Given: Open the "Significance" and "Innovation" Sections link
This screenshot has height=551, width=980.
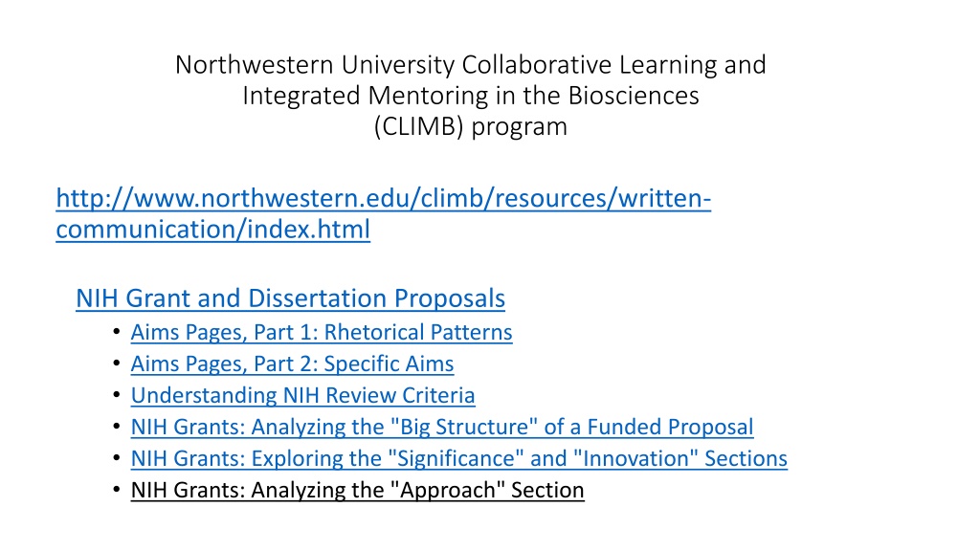Looking at the screenshot, I should click(458, 458).
